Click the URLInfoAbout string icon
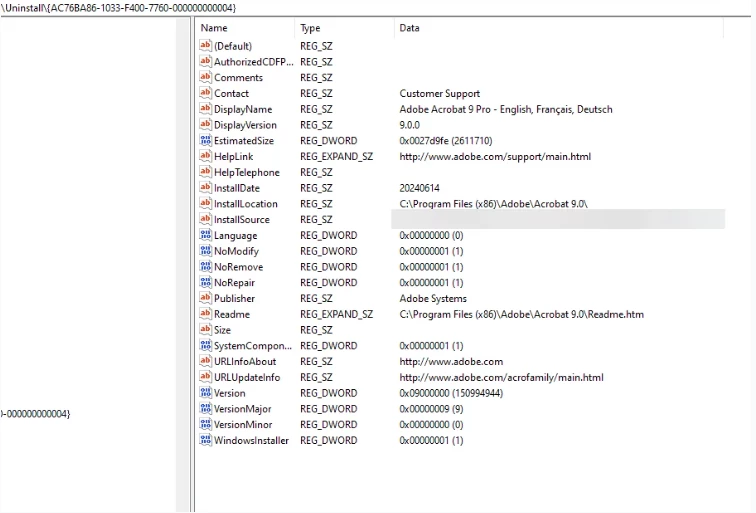Screen dimensions: 756x513 (x=205, y=361)
